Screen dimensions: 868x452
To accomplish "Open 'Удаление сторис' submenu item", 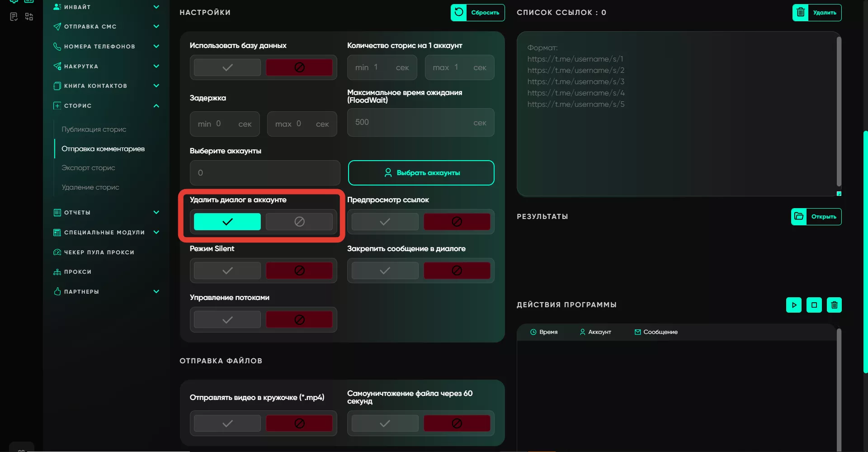I will (x=90, y=187).
